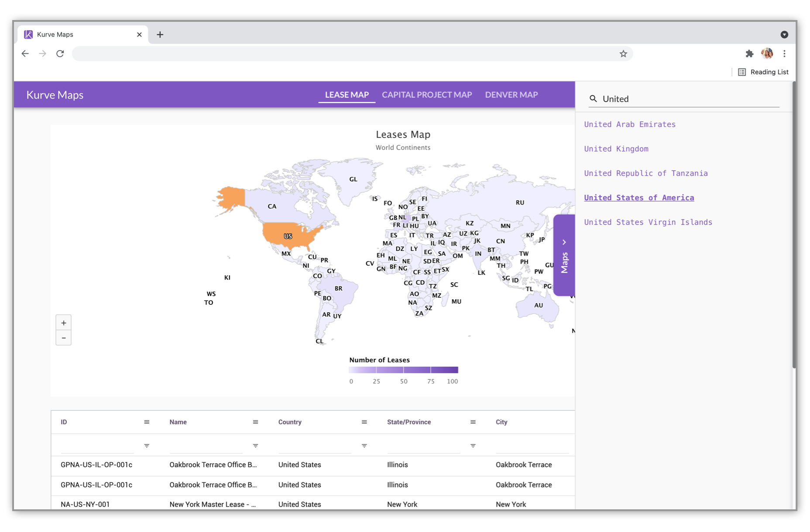Select United Kingdom from results
The width and height of the screenshot is (810, 532).
point(616,149)
